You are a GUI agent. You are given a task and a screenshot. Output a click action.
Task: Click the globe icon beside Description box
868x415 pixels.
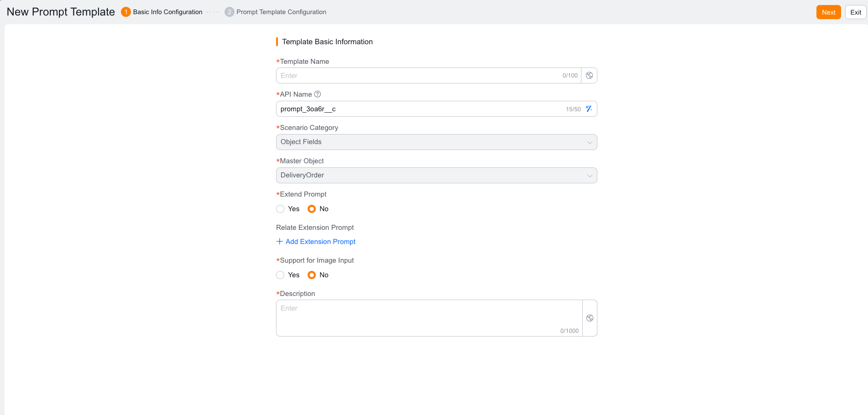coord(590,318)
